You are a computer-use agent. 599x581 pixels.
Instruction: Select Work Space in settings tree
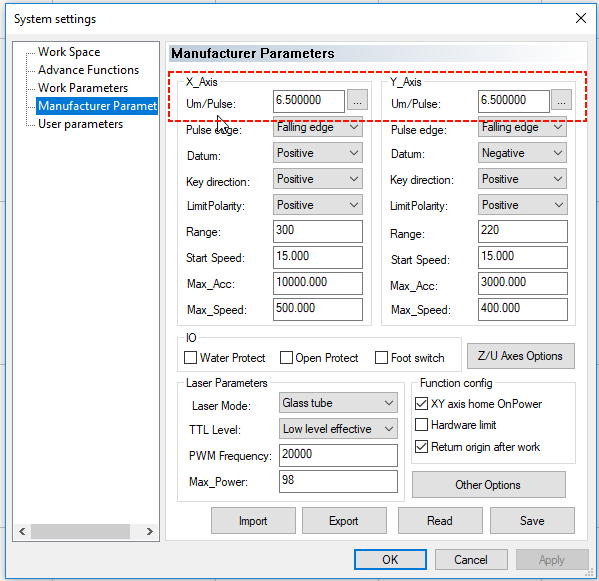pyautogui.click(x=69, y=52)
